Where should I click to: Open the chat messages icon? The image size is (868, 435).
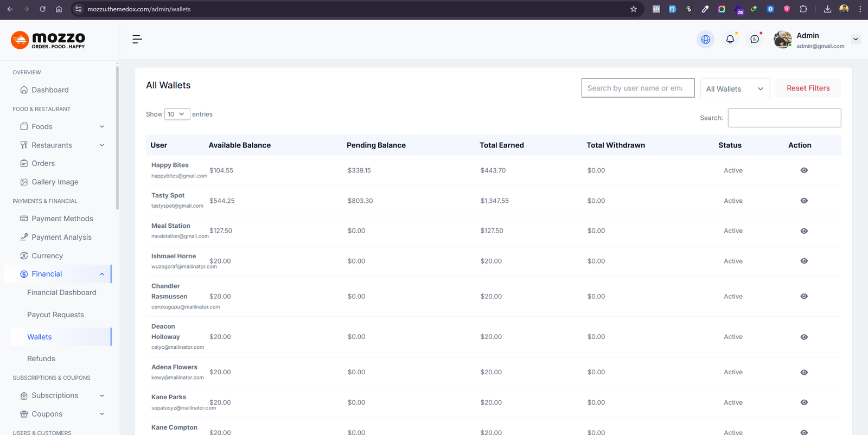[x=755, y=39]
